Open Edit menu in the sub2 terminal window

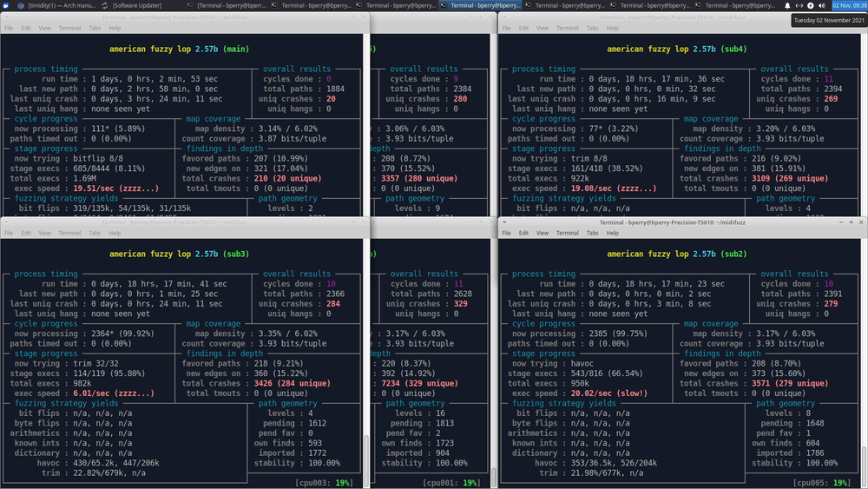(x=523, y=233)
